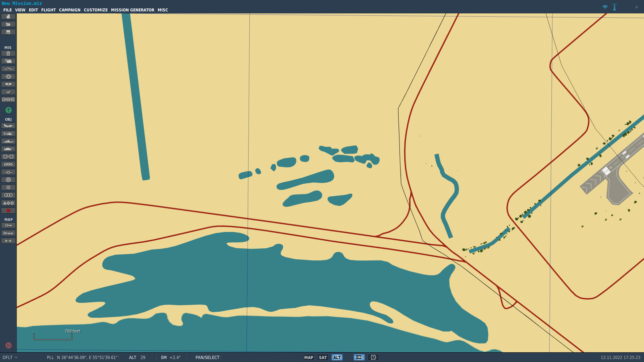Image resolution: width=644 pixels, height=362 pixels.
Task: Open the FILE menu
Action: click(7, 10)
